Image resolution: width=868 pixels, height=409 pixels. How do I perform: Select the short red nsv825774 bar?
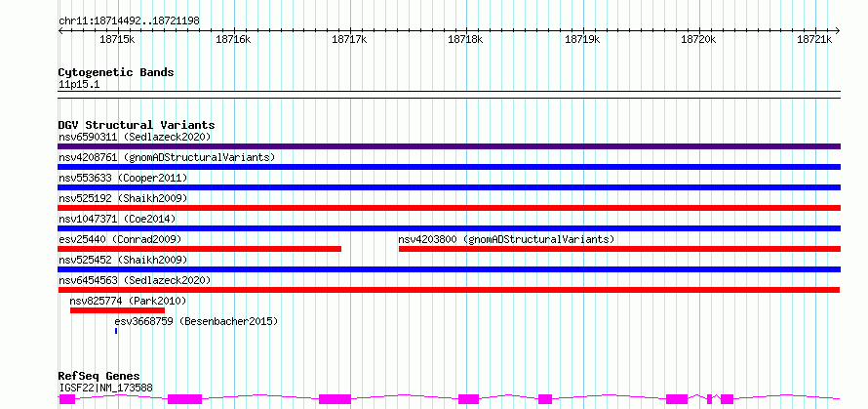[x=117, y=310]
